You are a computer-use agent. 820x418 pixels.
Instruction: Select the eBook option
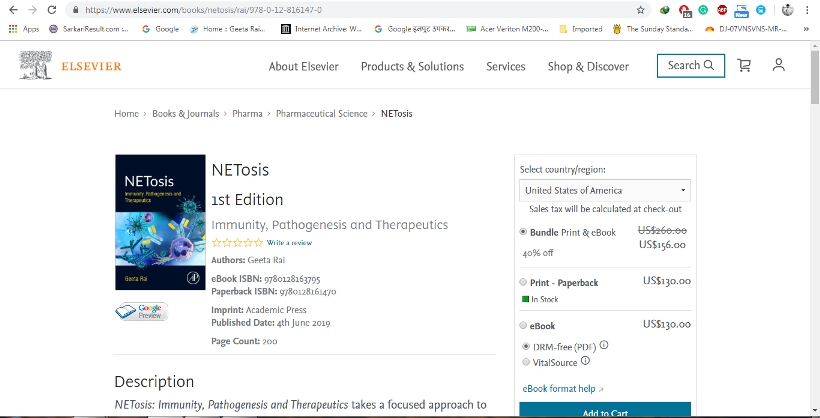click(x=523, y=325)
